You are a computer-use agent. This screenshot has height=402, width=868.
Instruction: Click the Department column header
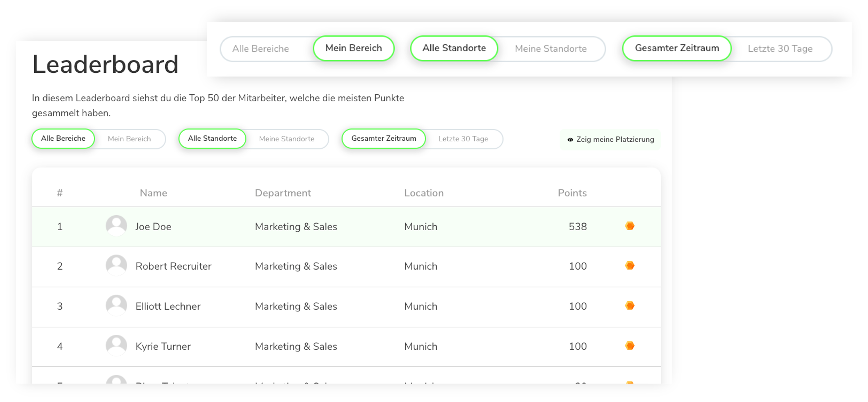coord(283,193)
